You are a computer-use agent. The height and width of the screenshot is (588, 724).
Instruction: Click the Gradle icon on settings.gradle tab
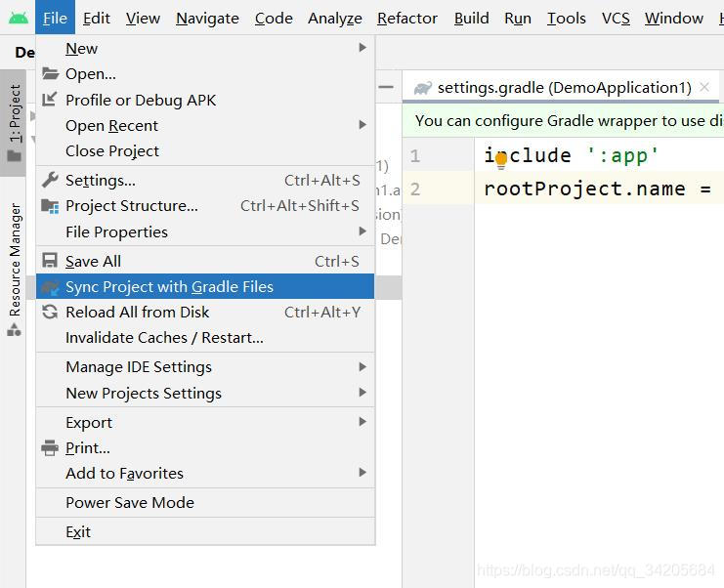[x=423, y=88]
